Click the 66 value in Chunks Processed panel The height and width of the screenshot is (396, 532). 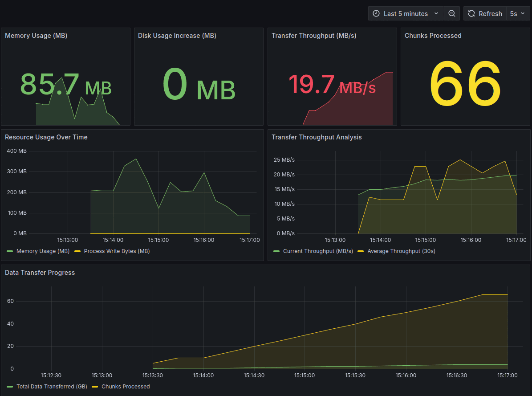(x=465, y=83)
